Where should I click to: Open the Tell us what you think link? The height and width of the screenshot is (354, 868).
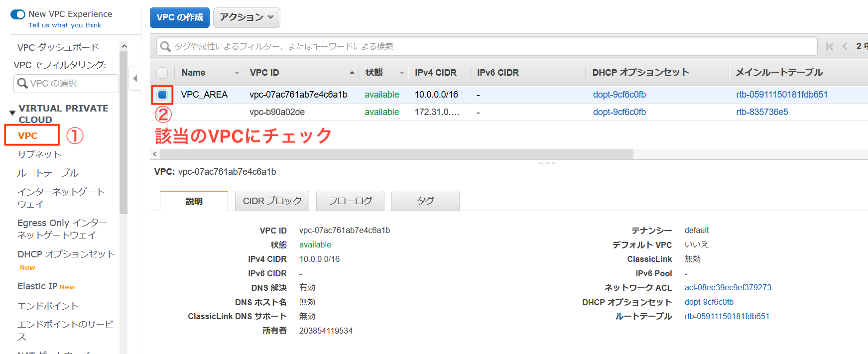65,25
